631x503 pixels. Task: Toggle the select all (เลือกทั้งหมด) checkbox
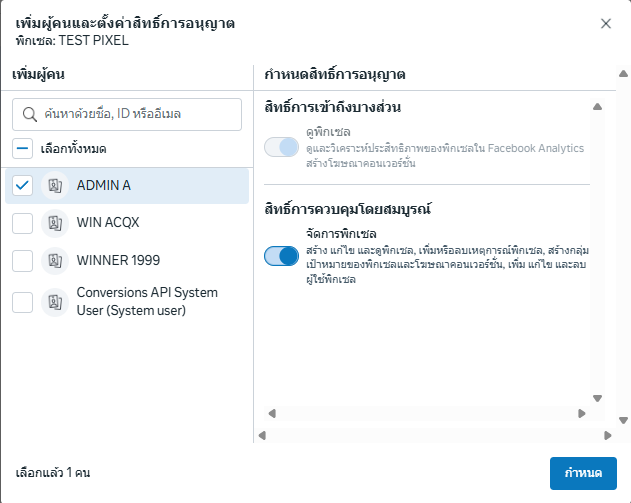[23, 149]
